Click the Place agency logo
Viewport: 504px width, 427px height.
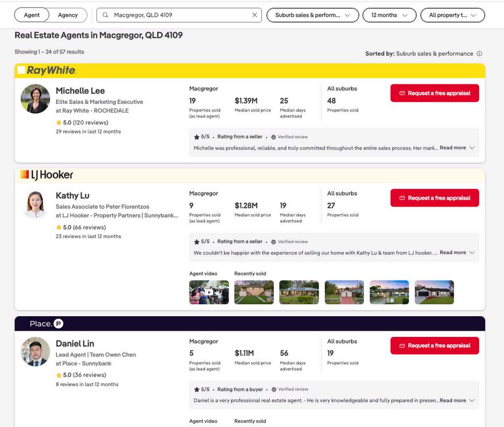pos(46,324)
